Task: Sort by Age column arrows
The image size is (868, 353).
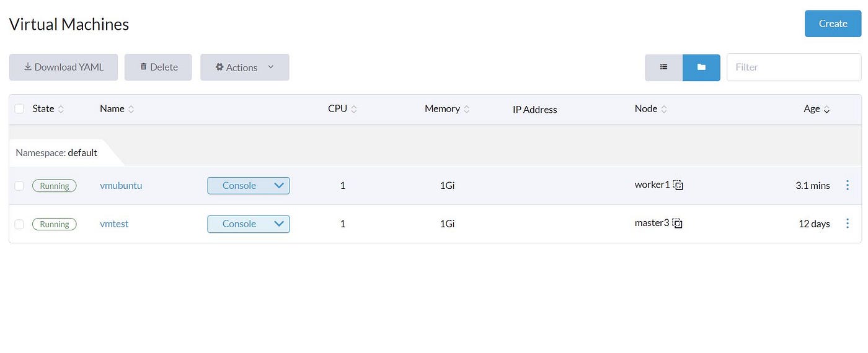Action: (827, 110)
